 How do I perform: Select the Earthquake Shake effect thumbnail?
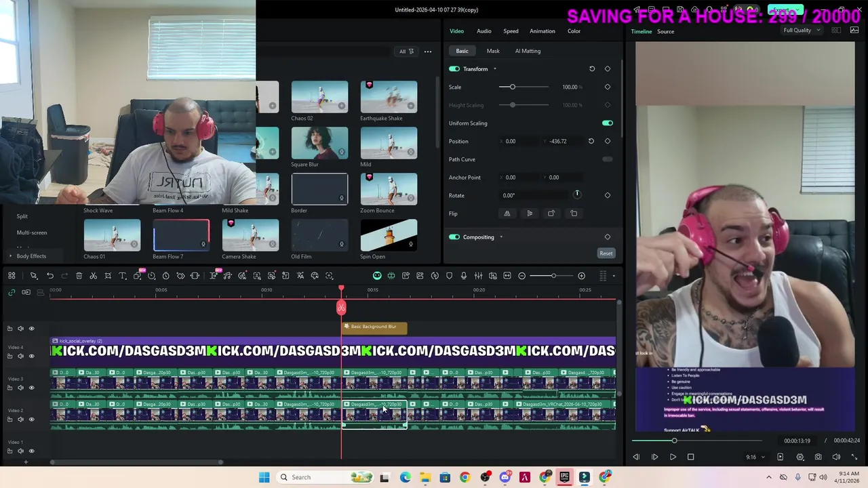389,97
